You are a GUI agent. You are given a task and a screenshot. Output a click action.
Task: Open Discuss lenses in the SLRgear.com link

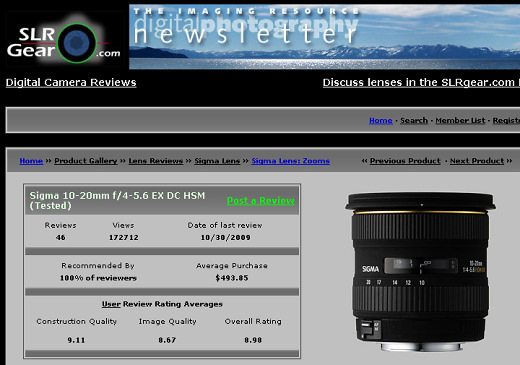(x=421, y=82)
